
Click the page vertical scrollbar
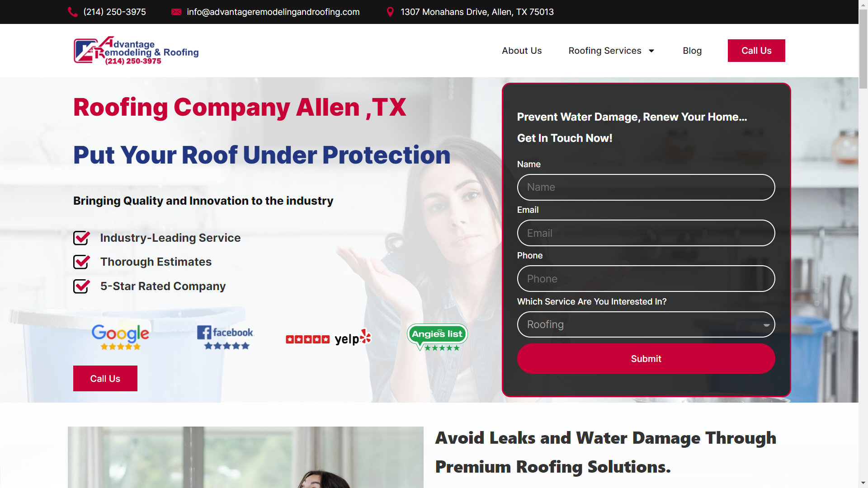(863, 244)
